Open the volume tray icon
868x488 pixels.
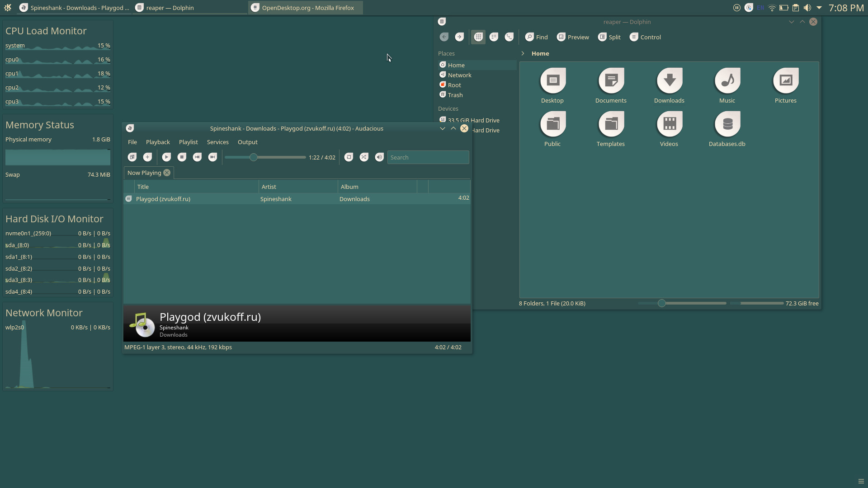pos(807,8)
